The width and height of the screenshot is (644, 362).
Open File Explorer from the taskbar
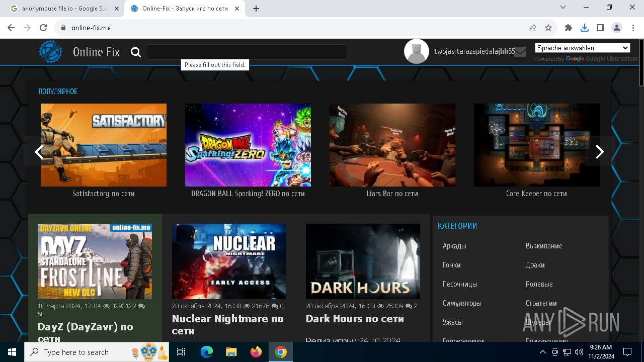(x=231, y=352)
